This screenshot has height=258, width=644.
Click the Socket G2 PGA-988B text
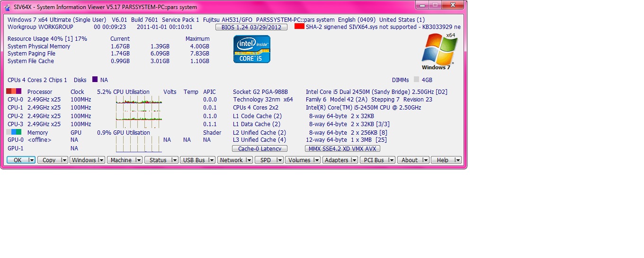pyautogui.click(x=260, y=92)
